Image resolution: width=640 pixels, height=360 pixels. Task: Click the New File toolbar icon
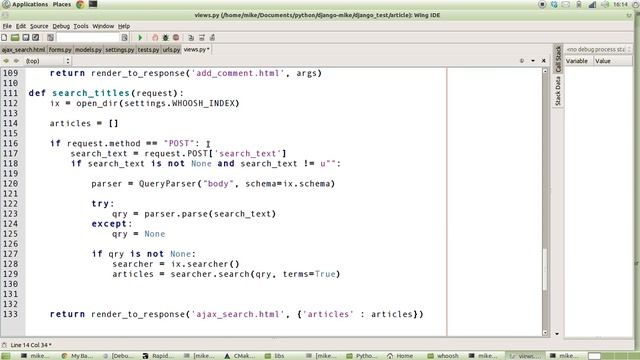[x=4, y=38]
